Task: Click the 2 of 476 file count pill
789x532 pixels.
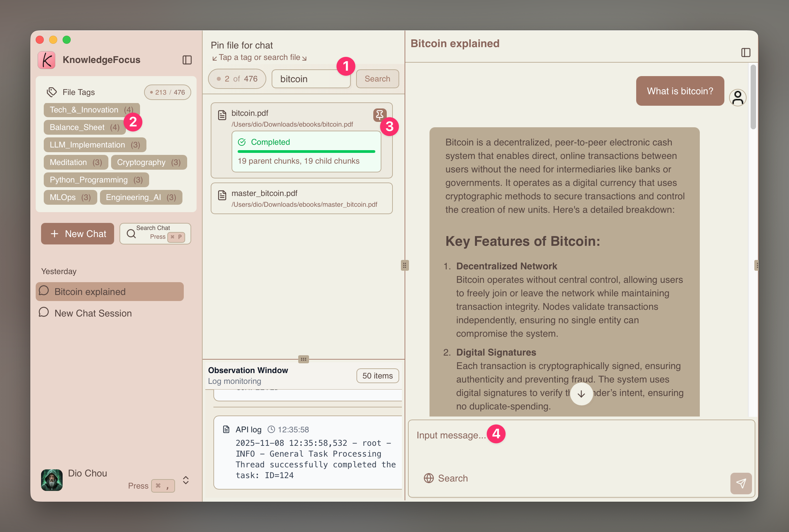Action: (237, 79)
